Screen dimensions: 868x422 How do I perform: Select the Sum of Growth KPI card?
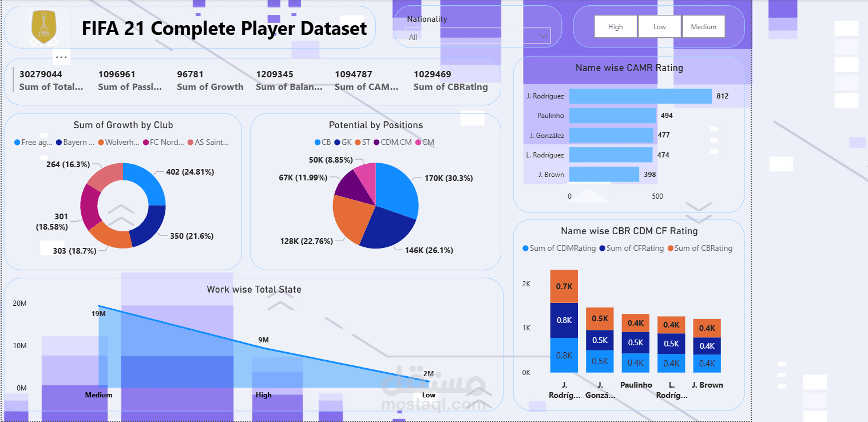click(x=210, y=80)
